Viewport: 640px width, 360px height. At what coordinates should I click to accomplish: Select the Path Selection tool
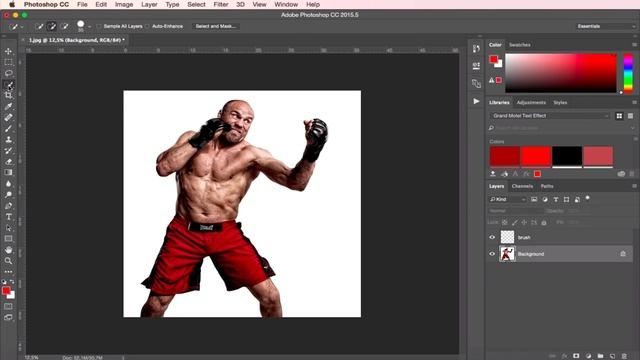point(8,228)
